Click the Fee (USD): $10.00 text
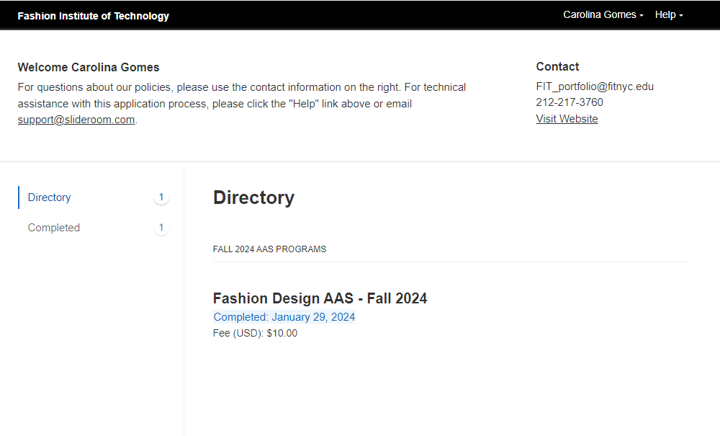Viewport: 720px width, 436px height. click(255, 334)
